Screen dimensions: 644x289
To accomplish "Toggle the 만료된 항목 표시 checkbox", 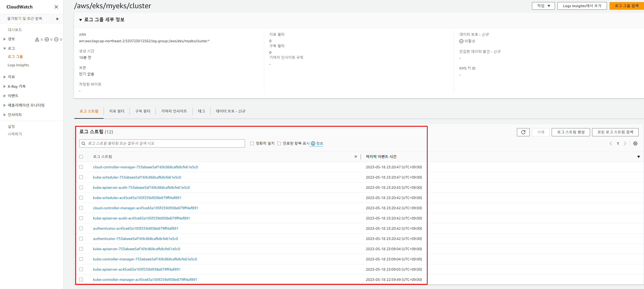I will (x=279, y=143).
